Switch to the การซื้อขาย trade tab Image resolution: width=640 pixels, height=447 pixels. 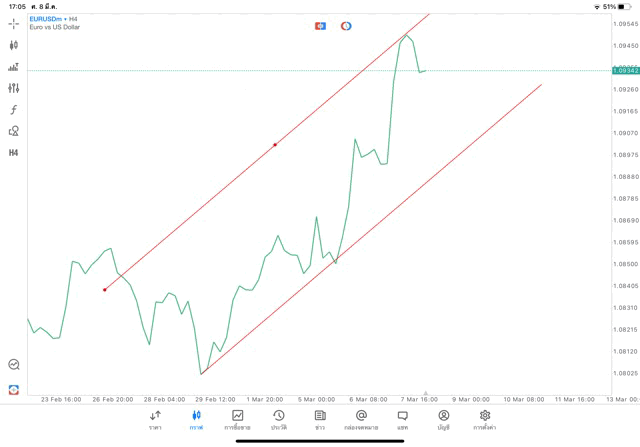tap(237, 419)
